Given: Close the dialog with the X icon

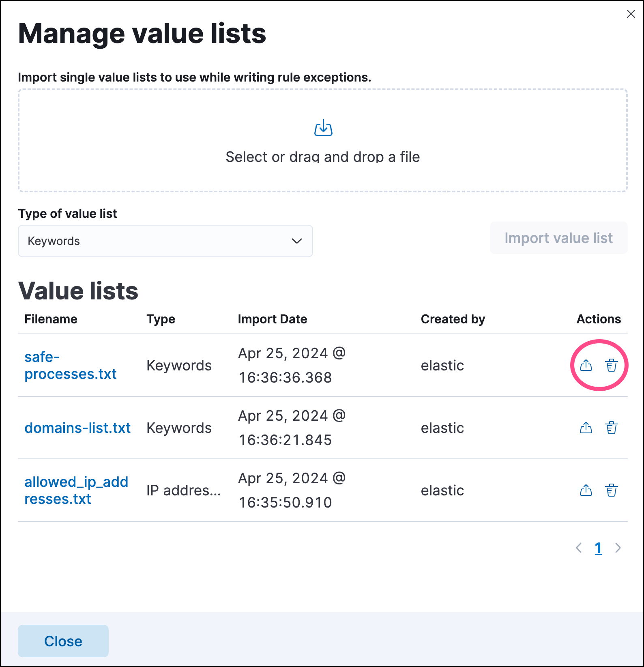Looking at the screenshot, I should tap(631, 14).
